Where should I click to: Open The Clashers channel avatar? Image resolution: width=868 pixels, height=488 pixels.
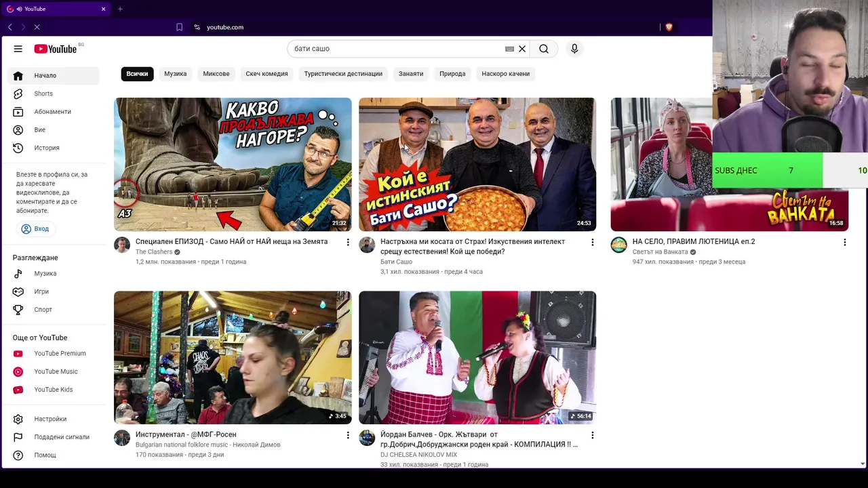122,245
